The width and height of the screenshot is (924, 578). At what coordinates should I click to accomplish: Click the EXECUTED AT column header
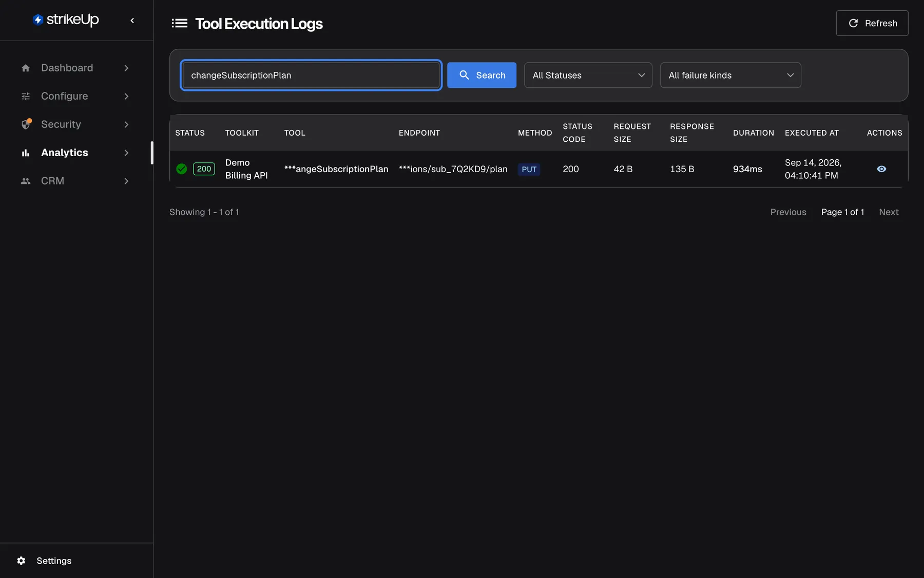pos(812,133)
